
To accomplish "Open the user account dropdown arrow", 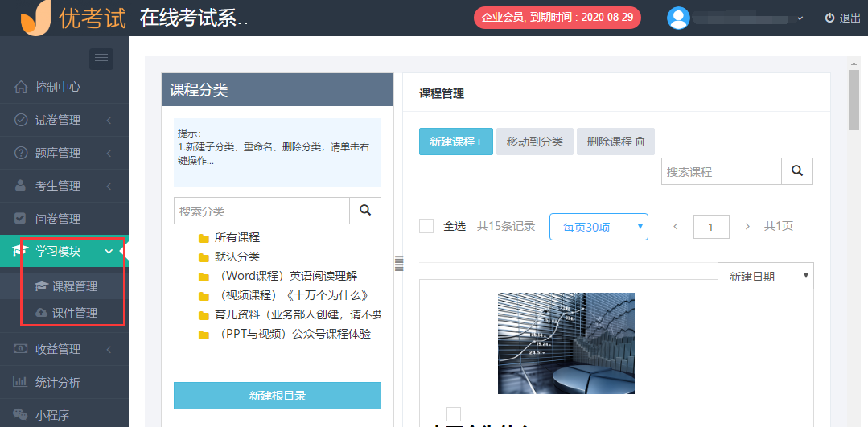I will [x=800, y=18].
